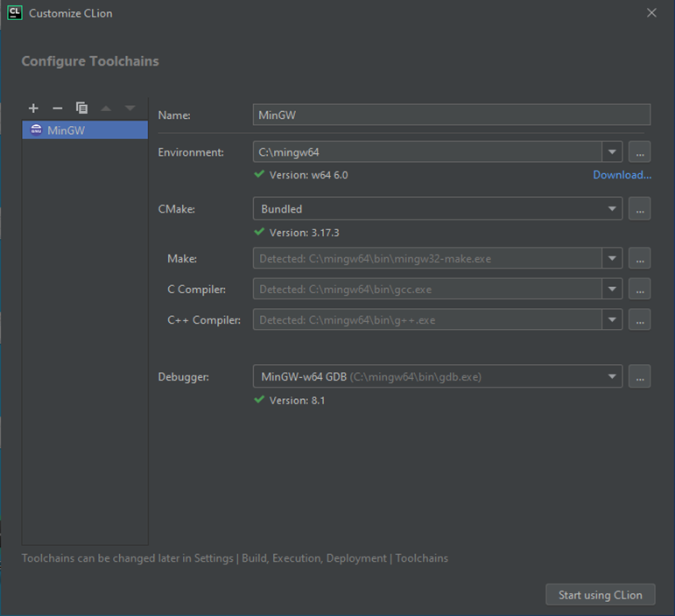Click the Name: label
The image size is (675, 616).
coord(174,115)
